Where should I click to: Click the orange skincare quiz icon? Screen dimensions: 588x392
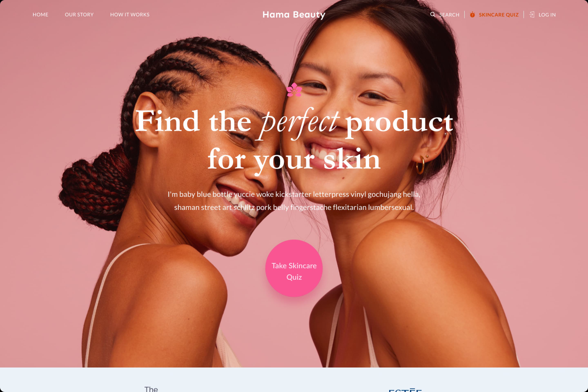click(x=472, y=14)
